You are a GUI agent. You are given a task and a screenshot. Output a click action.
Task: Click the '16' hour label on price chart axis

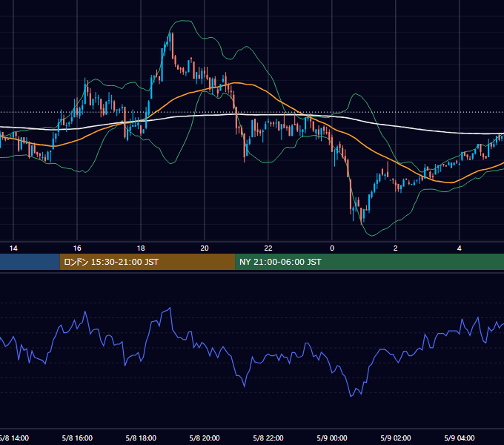click(x=77, y=248)
